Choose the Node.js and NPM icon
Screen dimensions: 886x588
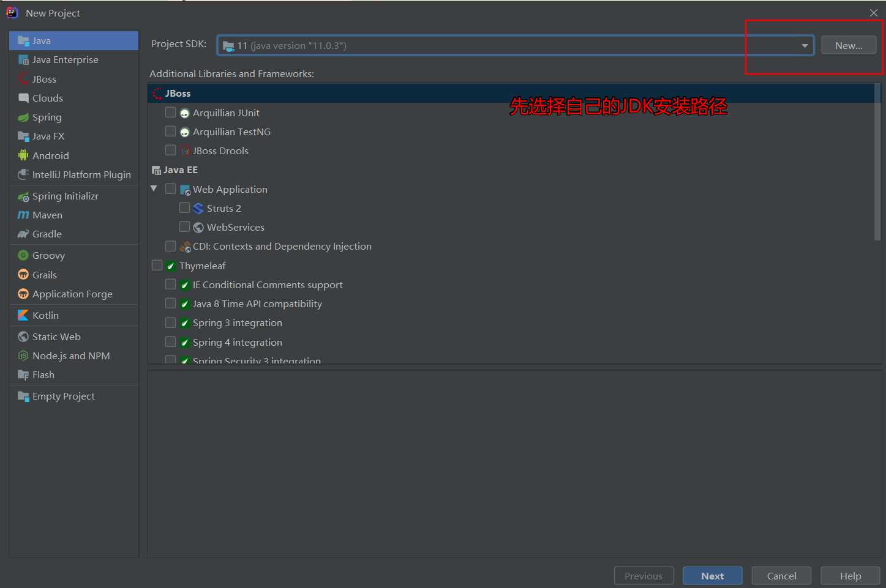[24, 355]
